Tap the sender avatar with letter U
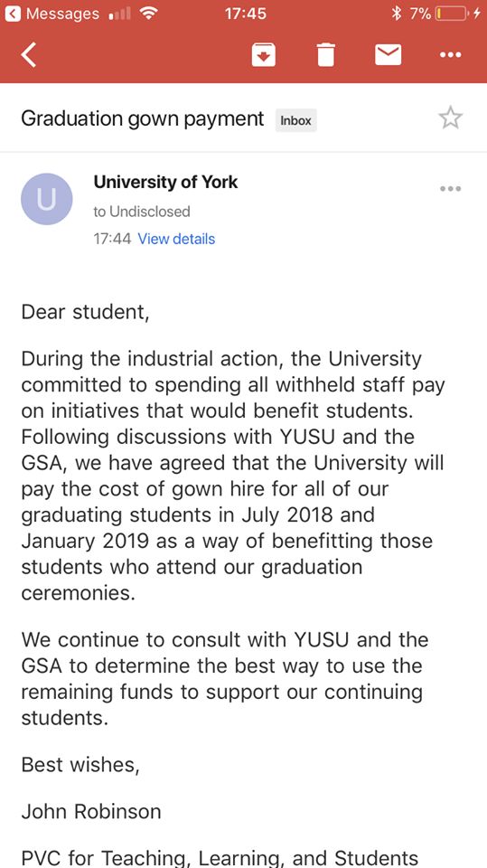 click(x=46, y=199)
